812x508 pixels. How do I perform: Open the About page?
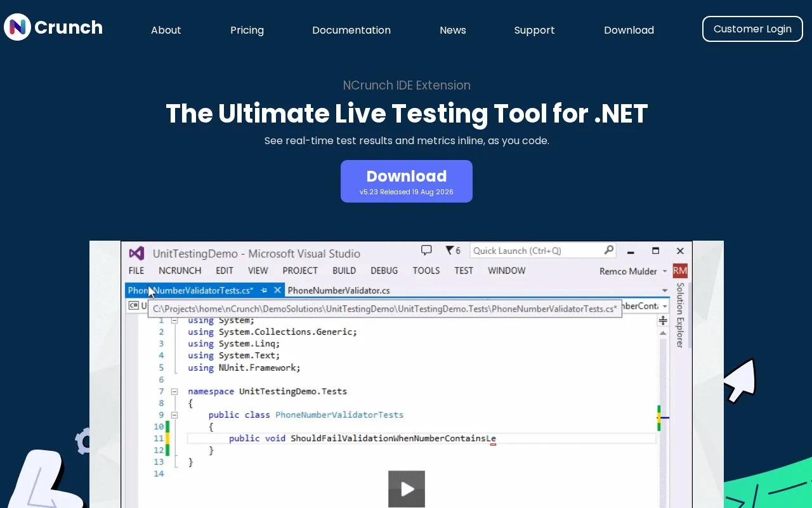tap(166, 30)
